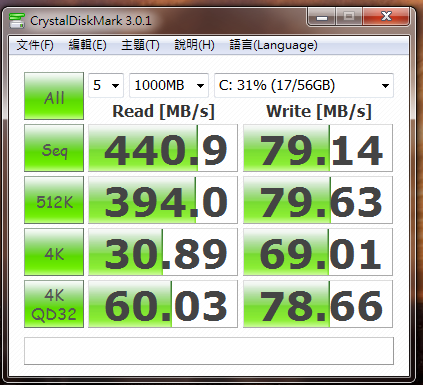This screenshot has height=388, width=429.
Task: Click the empty comment field at bottom
Action: (209, 351)
